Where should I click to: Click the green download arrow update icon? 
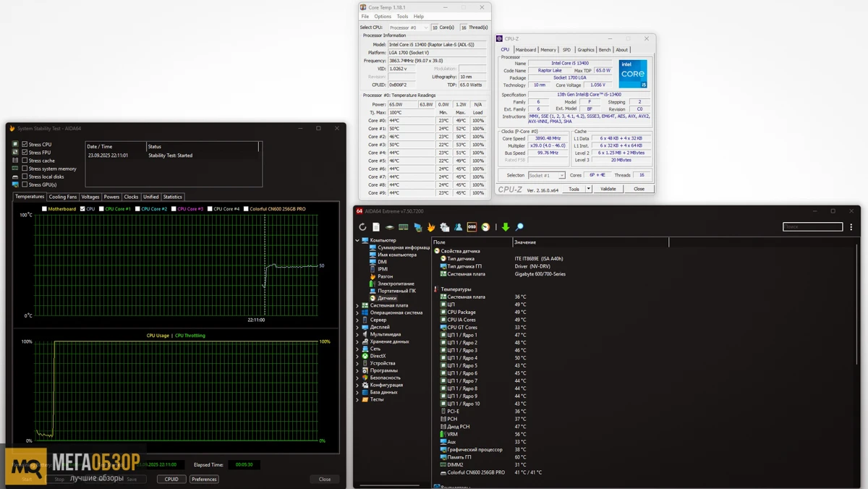point(506,227)
